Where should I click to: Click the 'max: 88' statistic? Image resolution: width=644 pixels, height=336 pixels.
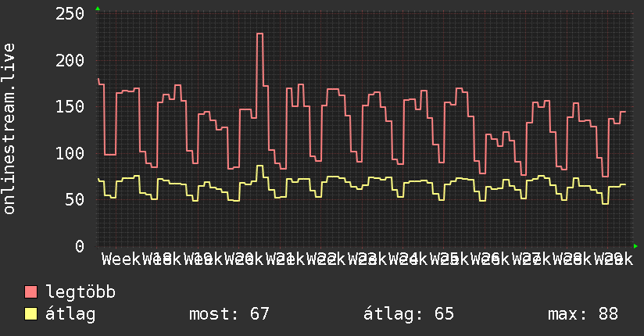583,314
